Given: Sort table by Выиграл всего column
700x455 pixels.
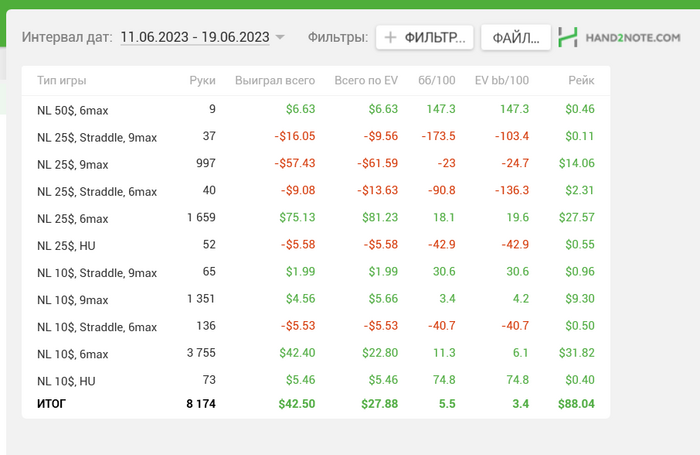Looking at the screenshot, I should [x=275, y=80].
